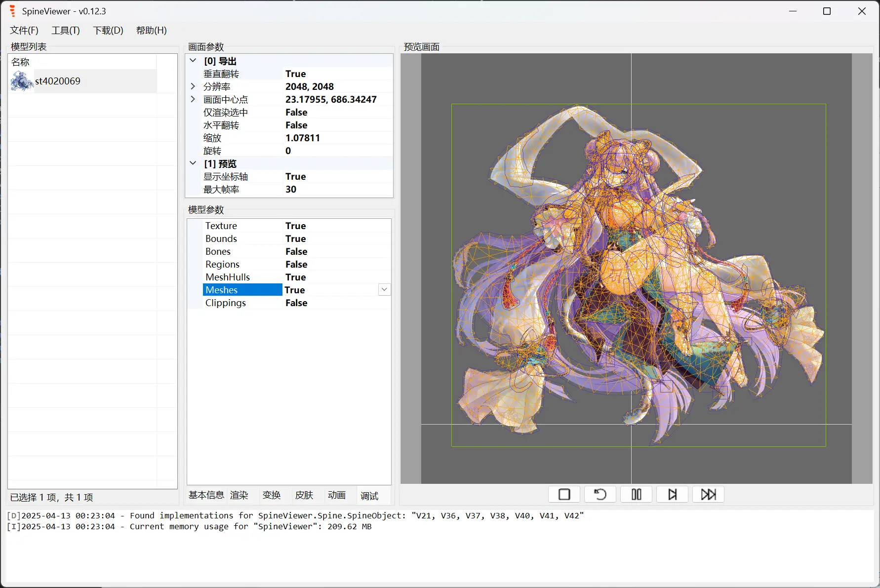Switch to the 动画 tab
The width and height of the screenshot is (880, 588).
click(337, 495)
